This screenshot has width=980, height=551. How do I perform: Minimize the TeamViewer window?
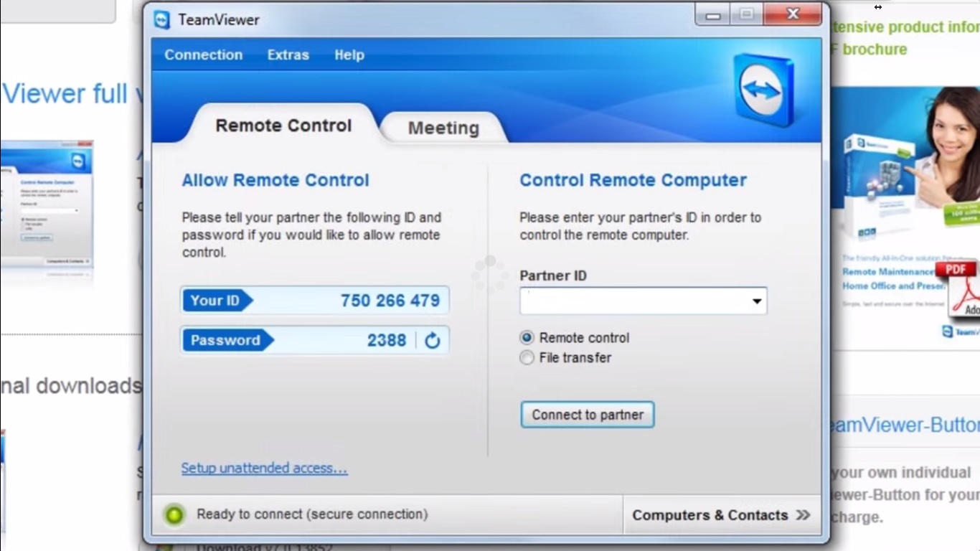click(713, 15)
